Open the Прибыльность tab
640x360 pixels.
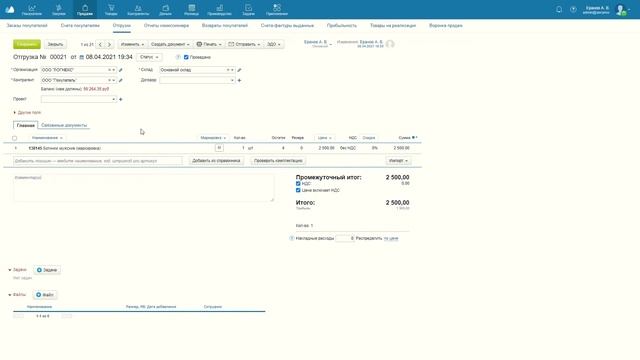point(342,25)
